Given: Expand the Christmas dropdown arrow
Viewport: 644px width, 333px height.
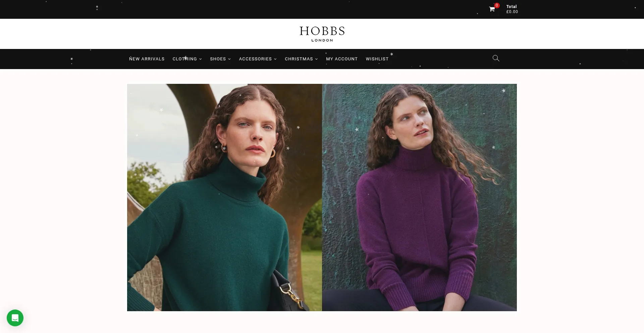Looking at the screenshot, I should 316,59.
